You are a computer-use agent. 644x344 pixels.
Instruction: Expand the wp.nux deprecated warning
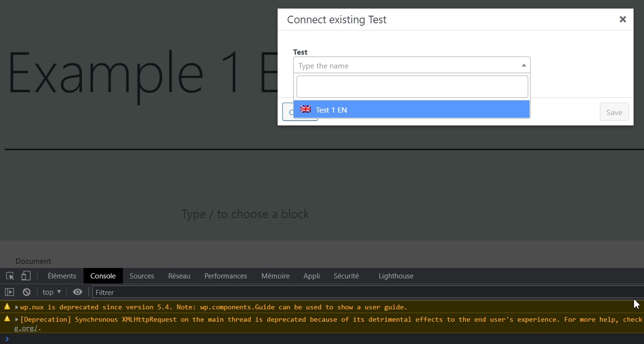17,307
